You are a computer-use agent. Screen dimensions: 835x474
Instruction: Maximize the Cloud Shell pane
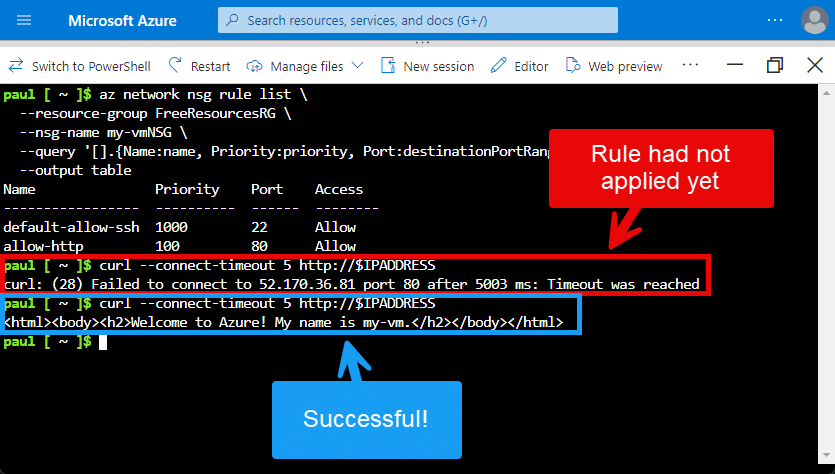point(774,66)
